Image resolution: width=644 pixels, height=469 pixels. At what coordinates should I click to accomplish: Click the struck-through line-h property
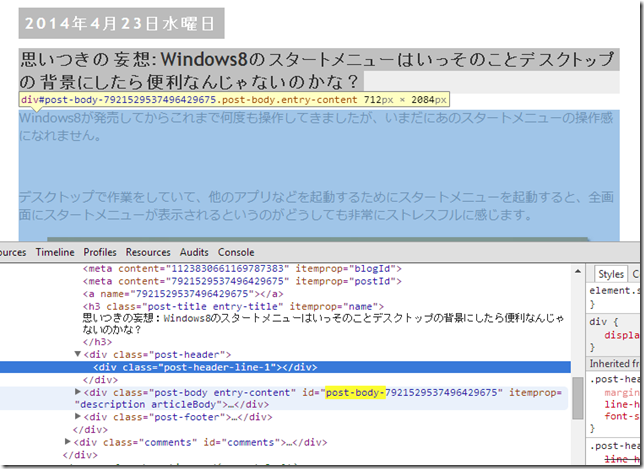[x=621, y=459]
